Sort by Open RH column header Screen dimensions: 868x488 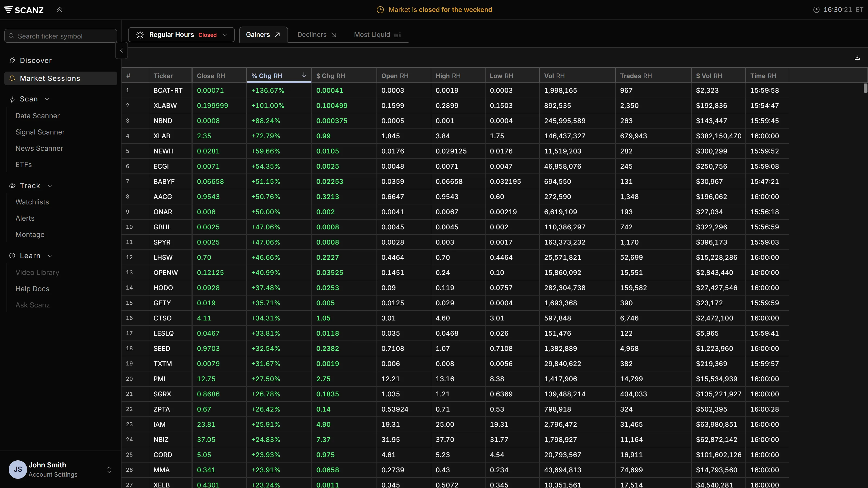tap(404, 76)
